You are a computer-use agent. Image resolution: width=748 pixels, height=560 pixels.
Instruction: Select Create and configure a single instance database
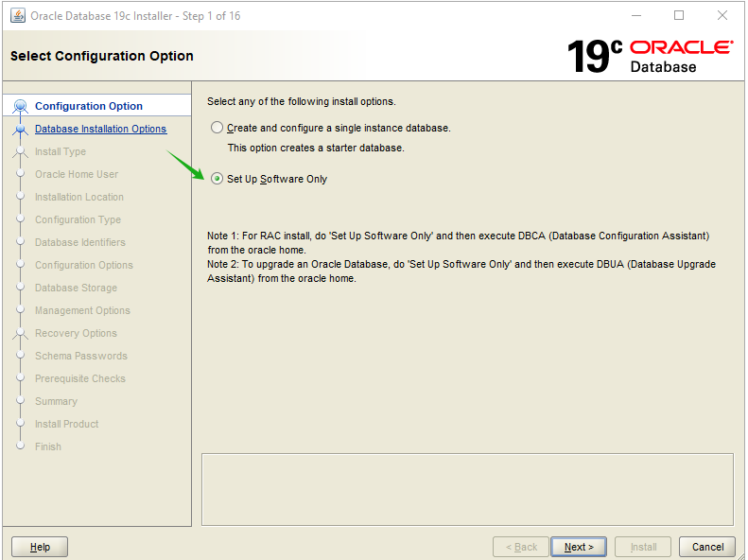[x=217, y=128]
